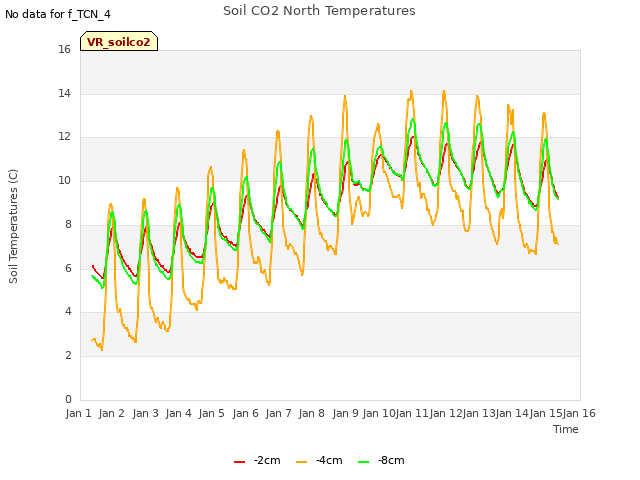Click the green -8cm legend swatch
The width and height of the screenshot is (640, 480).
pyautogui.click(x=364, y=462)
